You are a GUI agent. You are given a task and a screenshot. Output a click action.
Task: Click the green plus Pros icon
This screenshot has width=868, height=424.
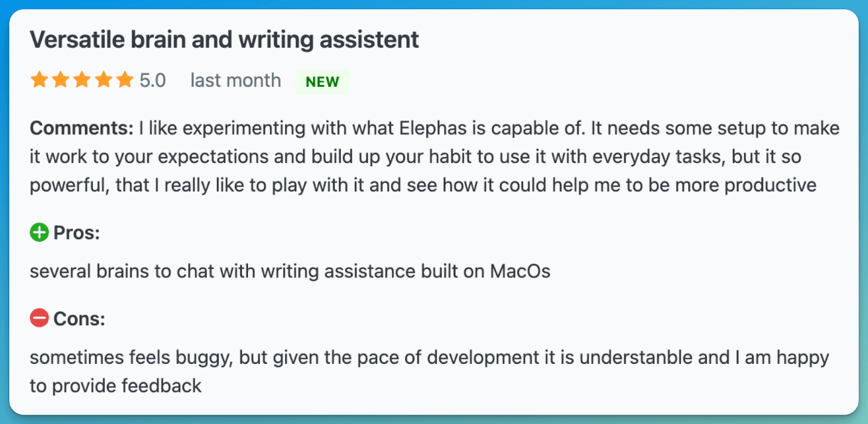click(x=39, y=233)
